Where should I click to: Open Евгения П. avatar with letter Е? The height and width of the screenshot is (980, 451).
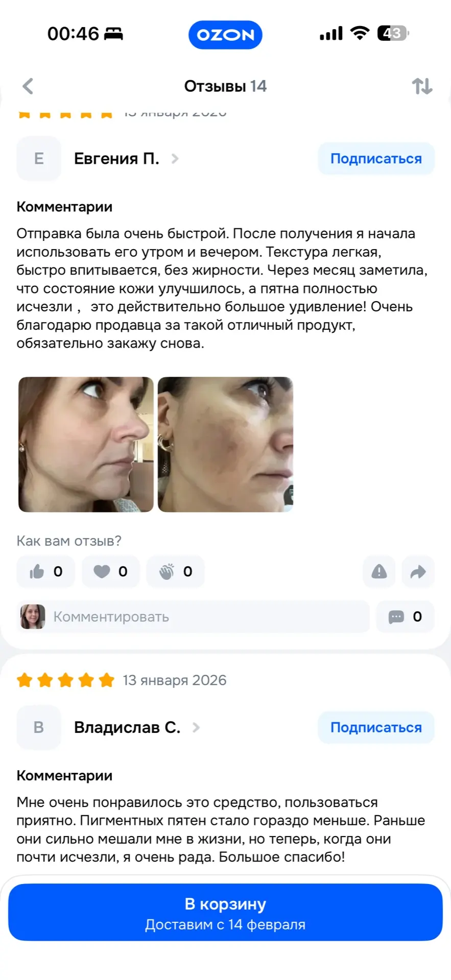[x=39, y=159]
